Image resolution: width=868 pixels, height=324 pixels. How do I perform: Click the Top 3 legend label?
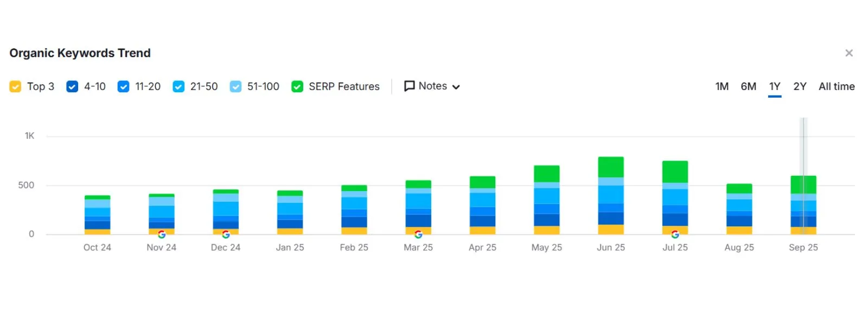41,86
